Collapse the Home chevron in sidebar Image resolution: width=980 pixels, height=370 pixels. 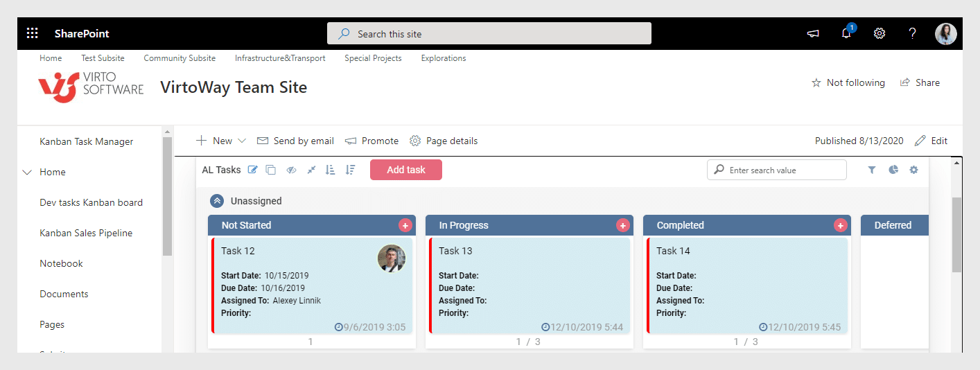(x=28, y=172)
